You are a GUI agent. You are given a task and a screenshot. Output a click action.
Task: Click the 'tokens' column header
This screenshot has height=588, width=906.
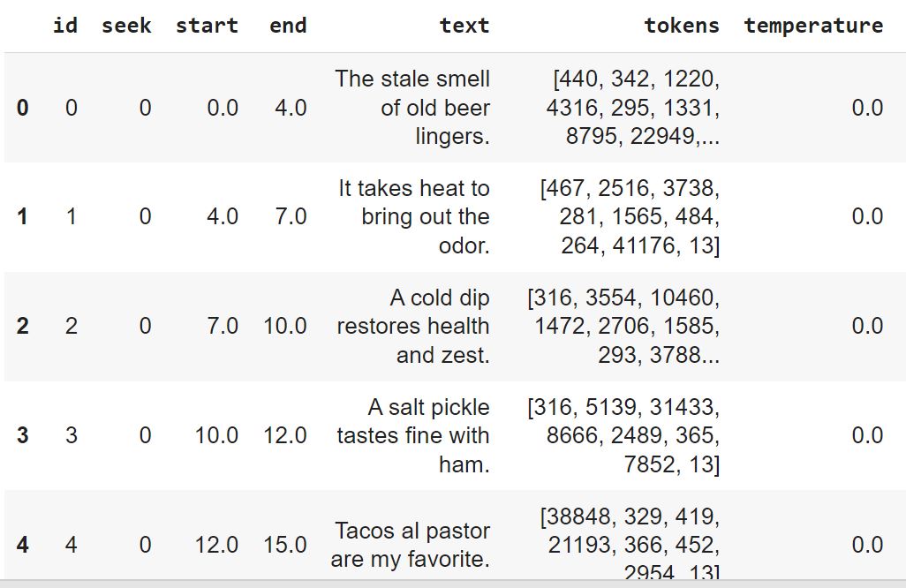point(682,26)
